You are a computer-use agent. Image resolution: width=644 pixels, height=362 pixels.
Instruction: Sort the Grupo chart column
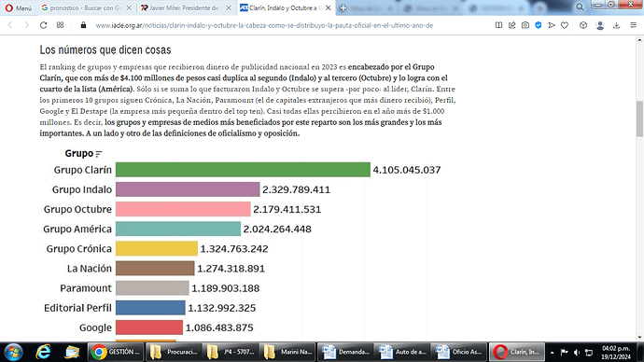coord(99,154)
